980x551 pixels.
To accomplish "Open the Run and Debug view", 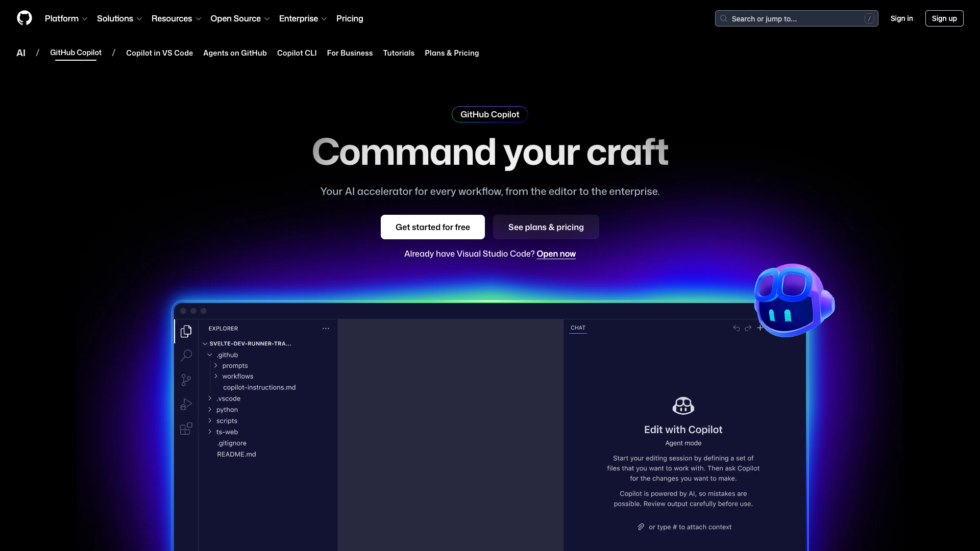I will pyautogui.click(x=186, y=404).
